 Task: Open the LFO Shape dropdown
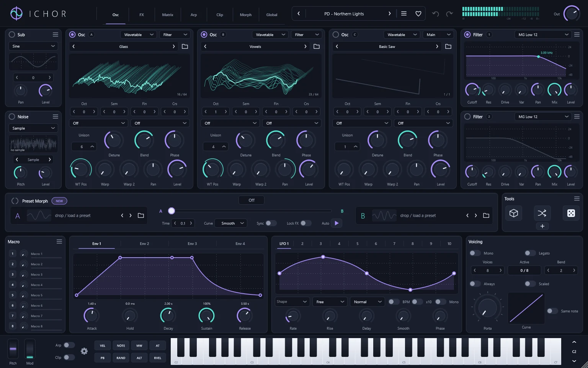(292, 302)
